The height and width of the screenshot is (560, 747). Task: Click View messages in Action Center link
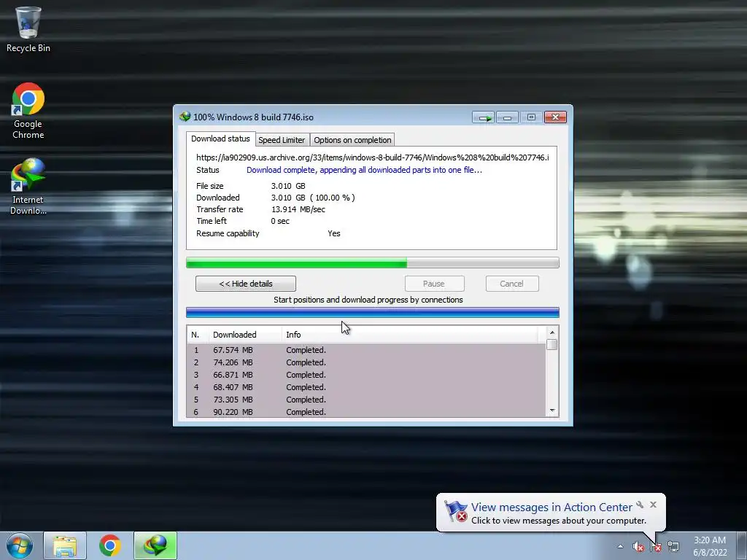(551, 507)
